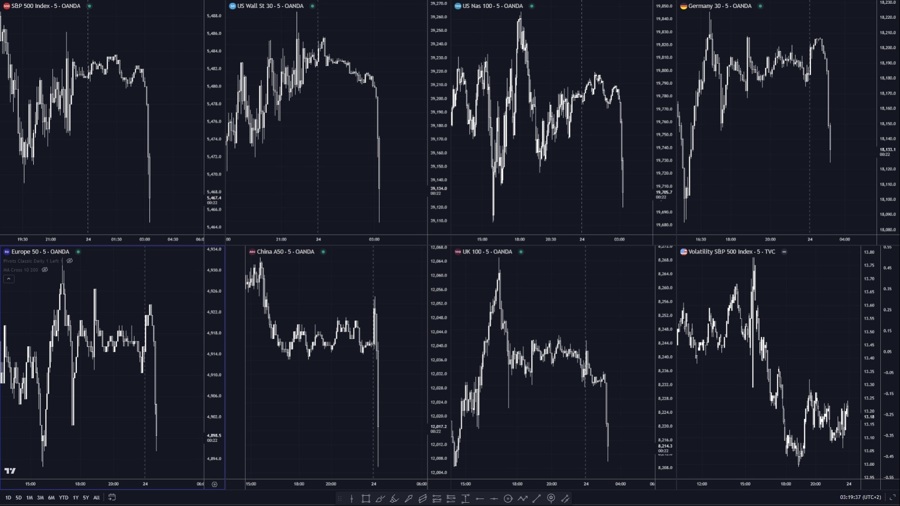
Task: Hide the Pivots Classic Daily indicator
Action: click(69, 261)
